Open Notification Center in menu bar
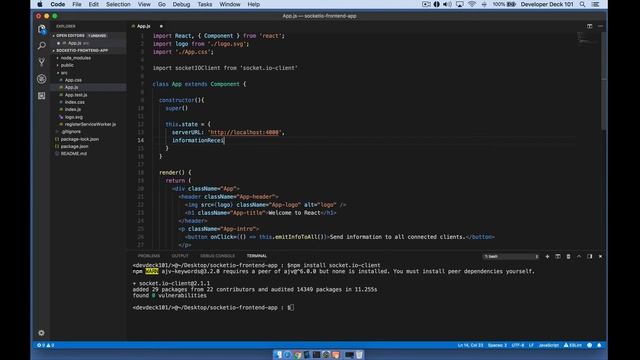This screenshot has height=360, width=640. coord(596,4)
